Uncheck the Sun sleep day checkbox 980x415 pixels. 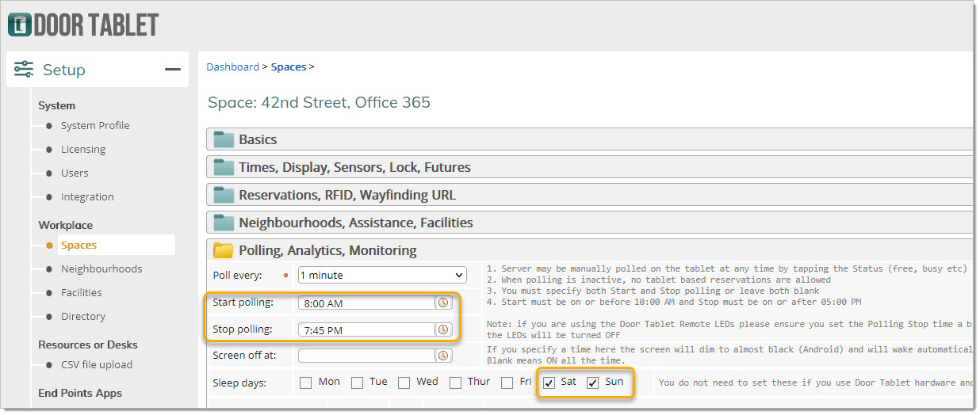pyautogui.click(x=592, y=383)
